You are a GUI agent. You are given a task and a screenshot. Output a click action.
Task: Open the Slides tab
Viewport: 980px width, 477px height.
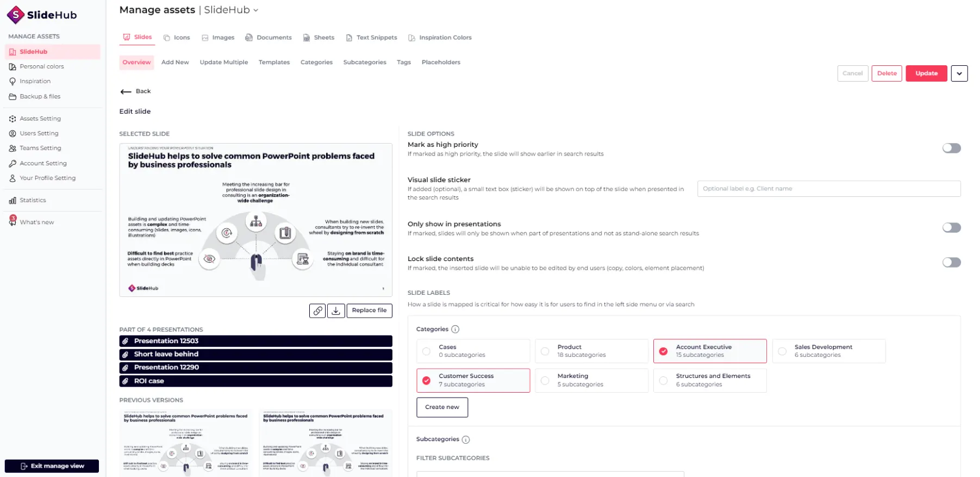click(x=137, y=38)
